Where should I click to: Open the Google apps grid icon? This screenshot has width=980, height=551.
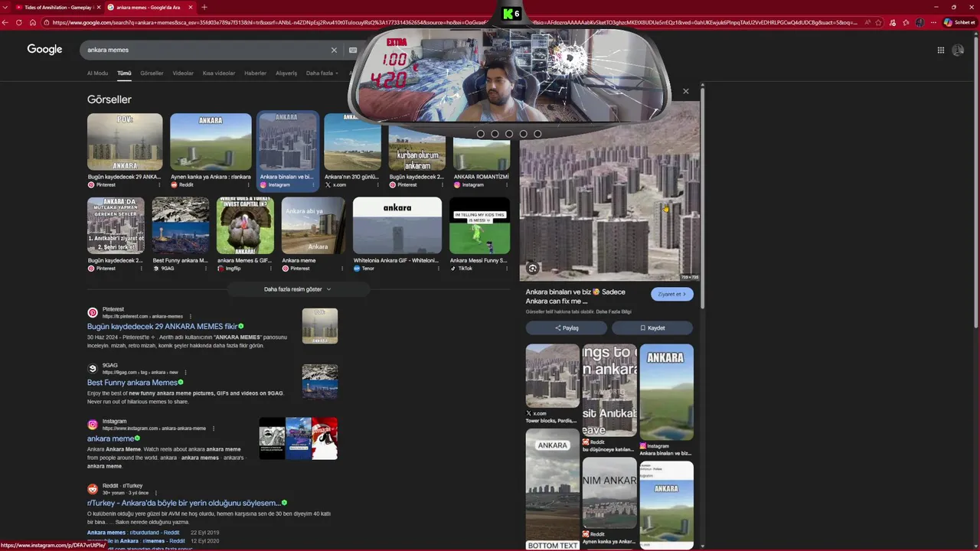tap(941, 50)
